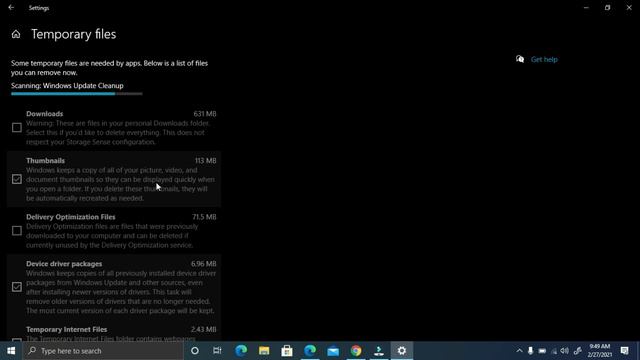Uncheck the Thumbnails checkbox

[17, 179]
